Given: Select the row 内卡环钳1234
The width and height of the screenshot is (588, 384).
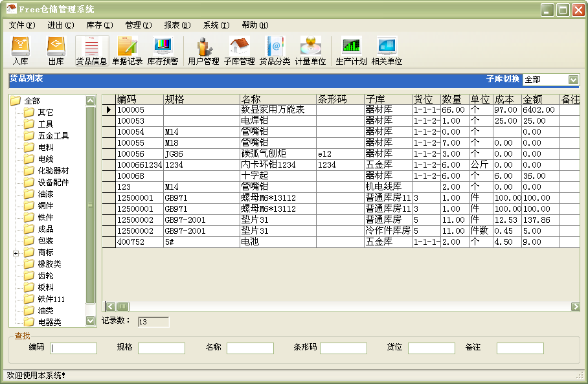Looking at the screenshot, I should point(341,165).
